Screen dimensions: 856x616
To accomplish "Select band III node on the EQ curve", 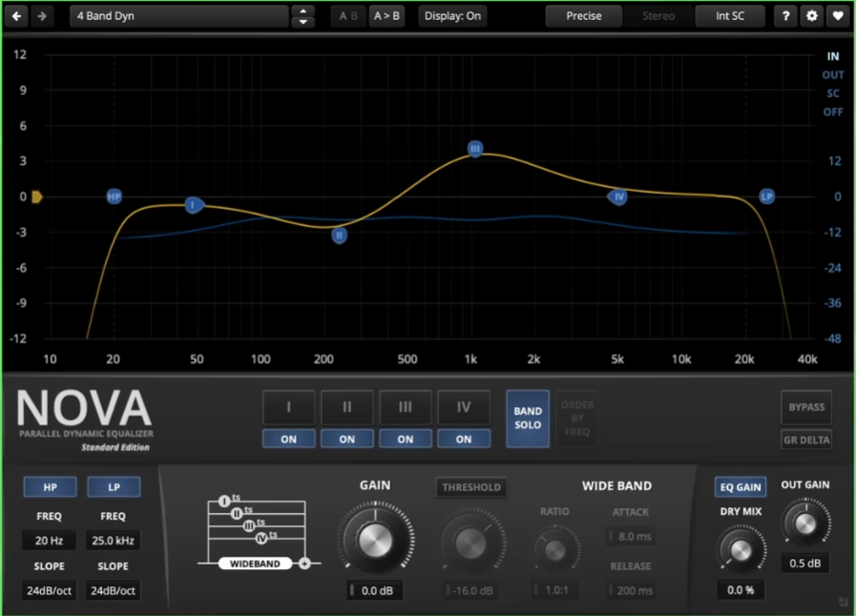I will coord(475,149).
